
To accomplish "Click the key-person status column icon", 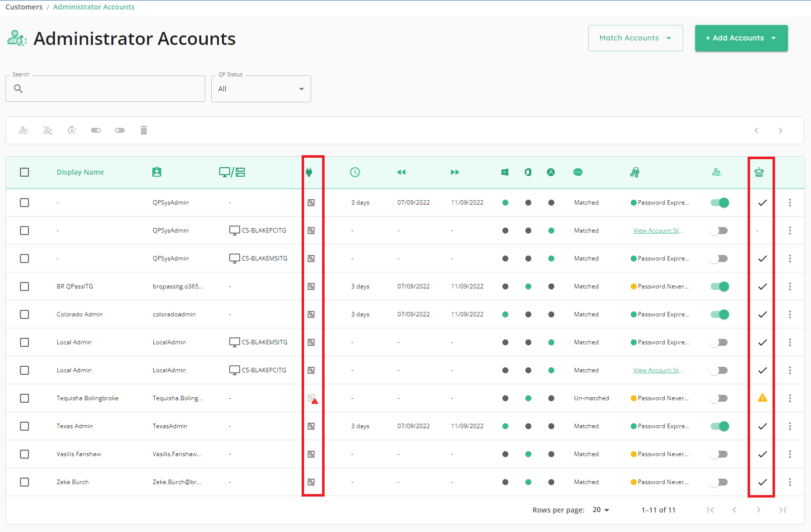I will click(635, 172).
